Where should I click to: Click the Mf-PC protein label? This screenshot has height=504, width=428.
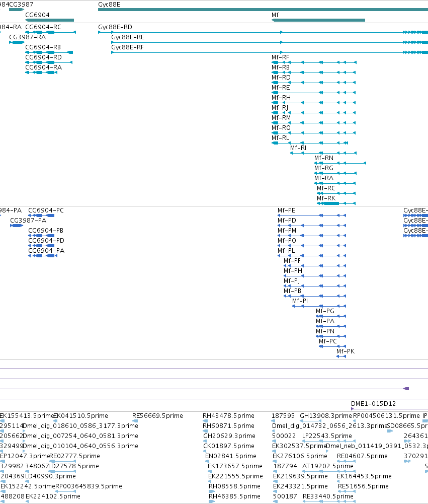[328, 341]
